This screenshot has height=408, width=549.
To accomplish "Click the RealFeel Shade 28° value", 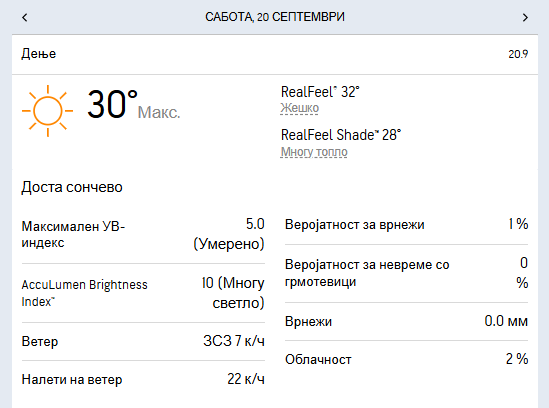I will 341,135.
